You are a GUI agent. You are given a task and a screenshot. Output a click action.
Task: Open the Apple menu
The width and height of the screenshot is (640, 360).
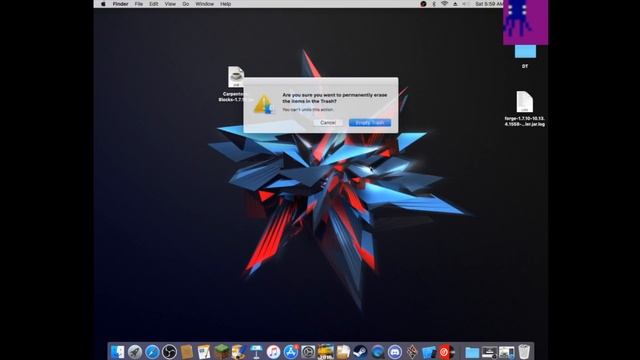103,4
